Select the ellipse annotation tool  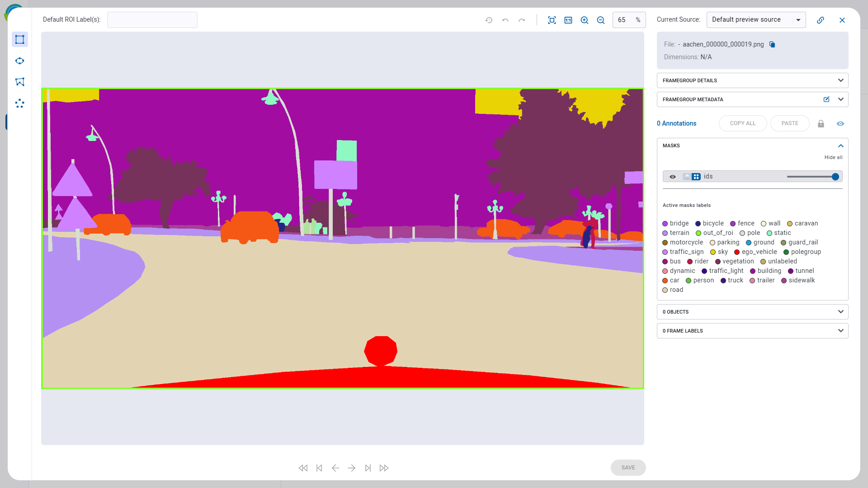pos(19,61)
